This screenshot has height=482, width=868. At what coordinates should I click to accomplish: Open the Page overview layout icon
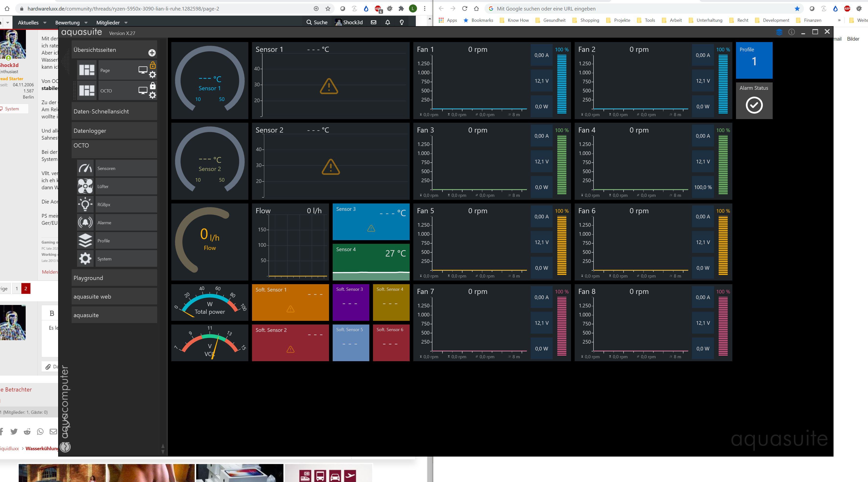click(87, 70)
